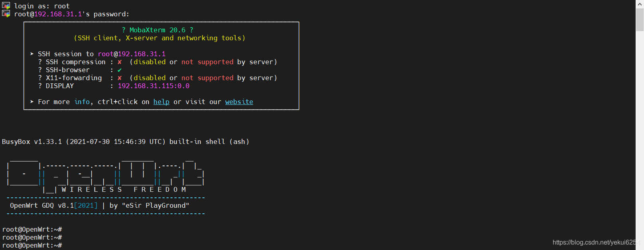This screenshot has height=250, width=644.
Task: Click the scrollbar up arrow button
Action: point(640,4)
